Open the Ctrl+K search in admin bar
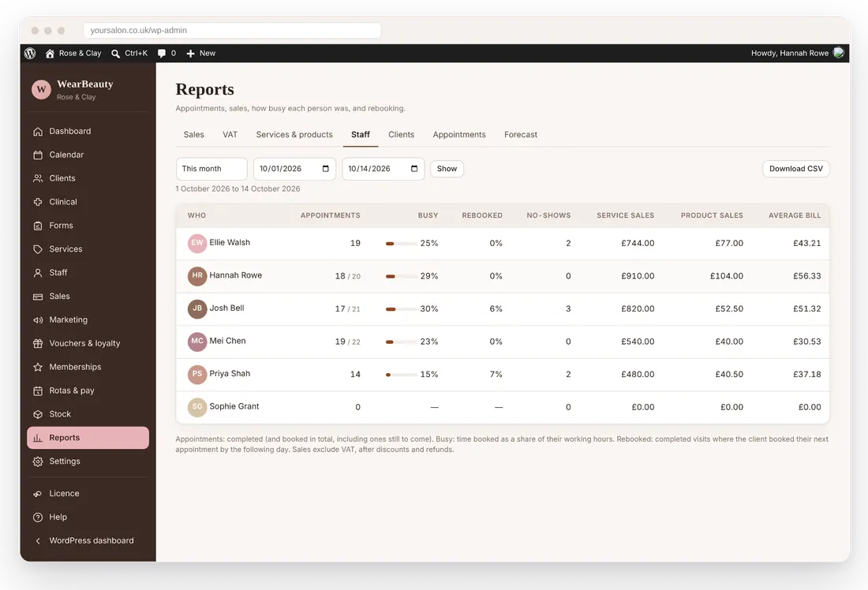Image resolution: width=868 pixels, height=590 pixels. [129, 53]
